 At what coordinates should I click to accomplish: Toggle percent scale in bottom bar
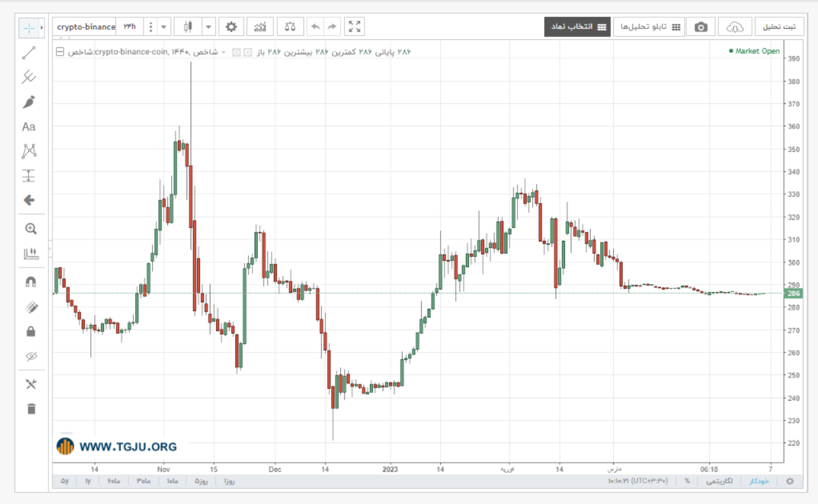tap(687, 481)
